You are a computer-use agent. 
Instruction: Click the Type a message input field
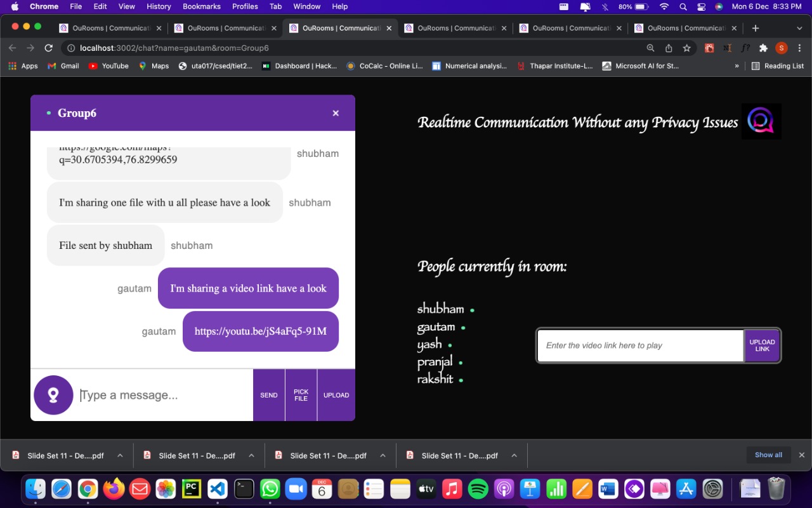[x=159, y=394]
